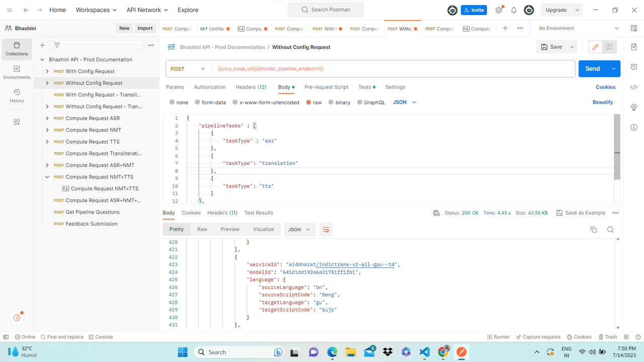This screenshot has height=362, width=644.
Task: Switch to the Pre-request Script tab
Action: [x=327, y=87]
